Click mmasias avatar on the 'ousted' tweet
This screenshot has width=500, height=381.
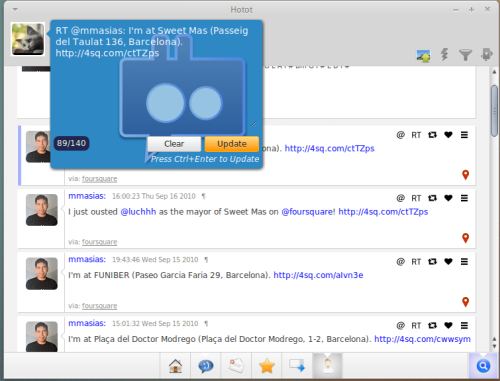pyautogui.click(x=42, y=210)
